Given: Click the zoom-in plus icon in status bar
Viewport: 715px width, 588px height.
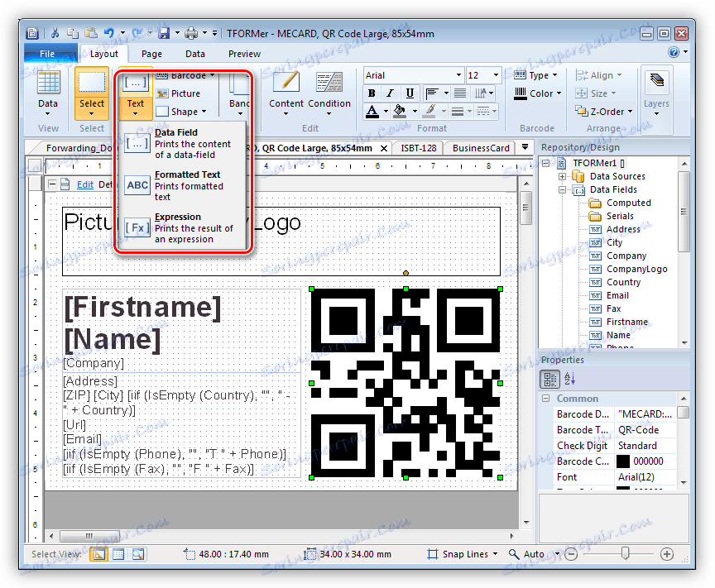Looking at the screenshot, I should coord(667,554).
